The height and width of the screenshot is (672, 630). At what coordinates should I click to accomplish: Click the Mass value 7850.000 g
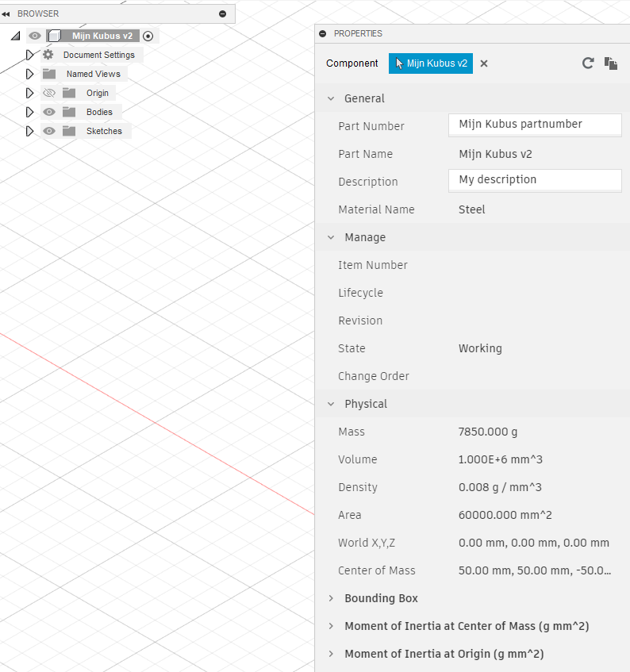click(488, 432)
